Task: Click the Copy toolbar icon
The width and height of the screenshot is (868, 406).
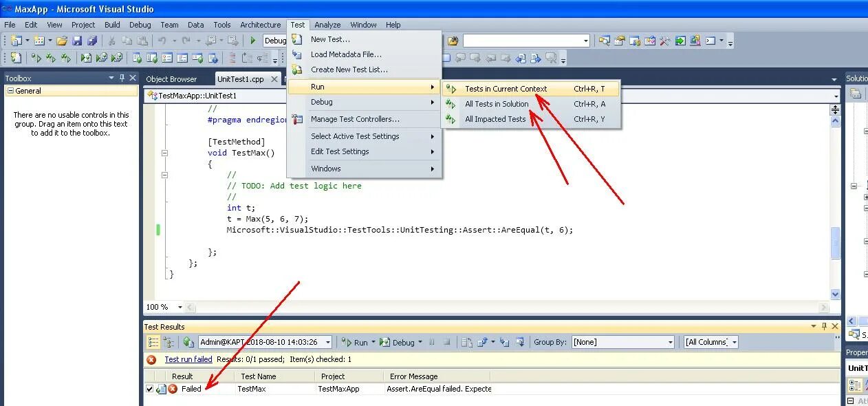Action: pos(127,41)
